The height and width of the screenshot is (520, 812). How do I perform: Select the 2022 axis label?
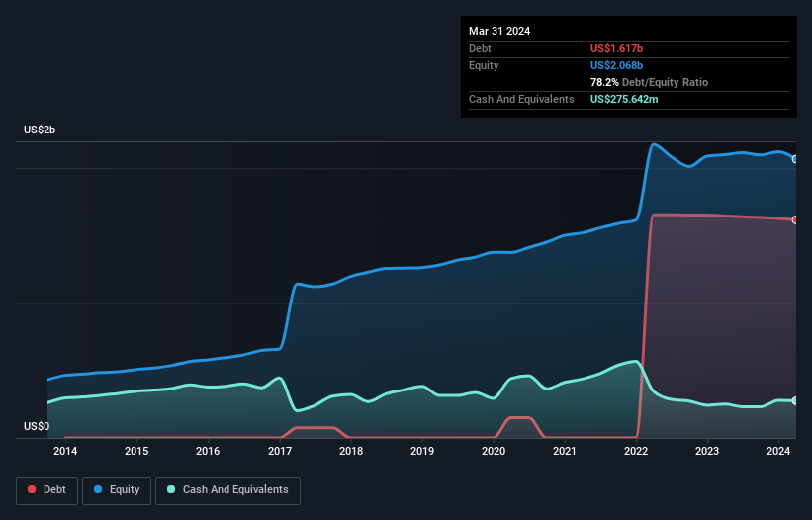(636, 451)
